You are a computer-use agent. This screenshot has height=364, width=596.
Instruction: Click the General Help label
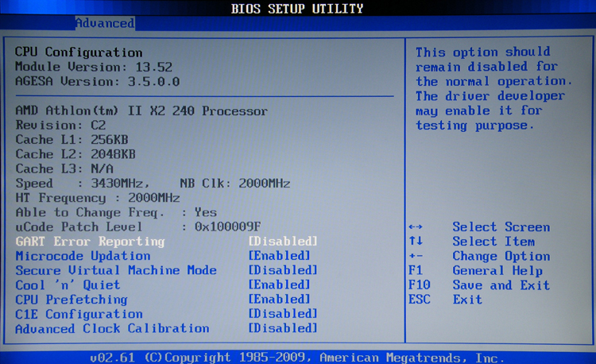[497, 271]
